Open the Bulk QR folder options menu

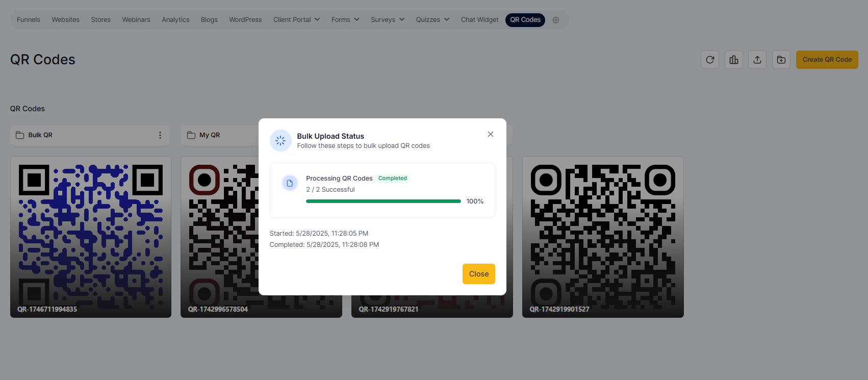160,135
